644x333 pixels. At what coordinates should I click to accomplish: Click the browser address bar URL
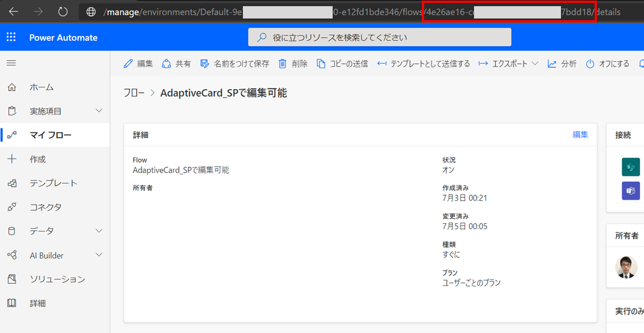click(x=362, y=12)
